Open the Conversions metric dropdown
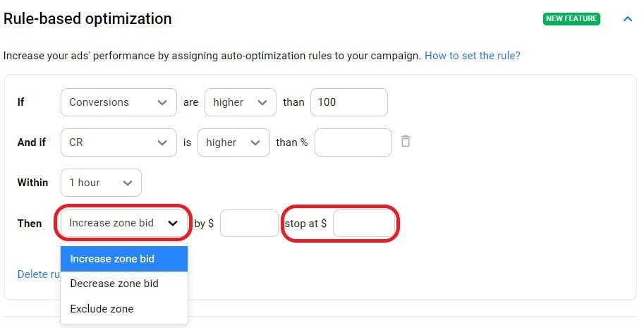Screen dimensions: 644x328 point(119,102)
